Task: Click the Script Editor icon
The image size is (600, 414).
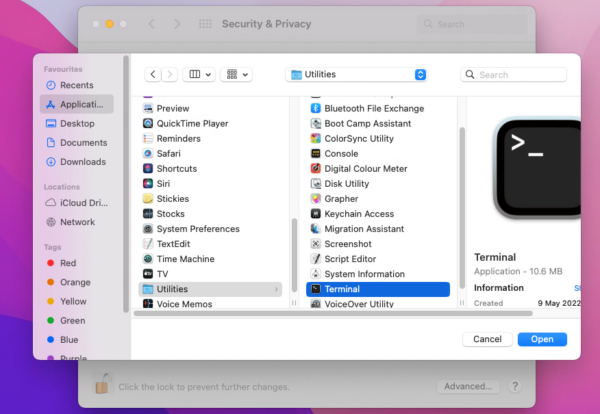Action: tap(315, 259)
